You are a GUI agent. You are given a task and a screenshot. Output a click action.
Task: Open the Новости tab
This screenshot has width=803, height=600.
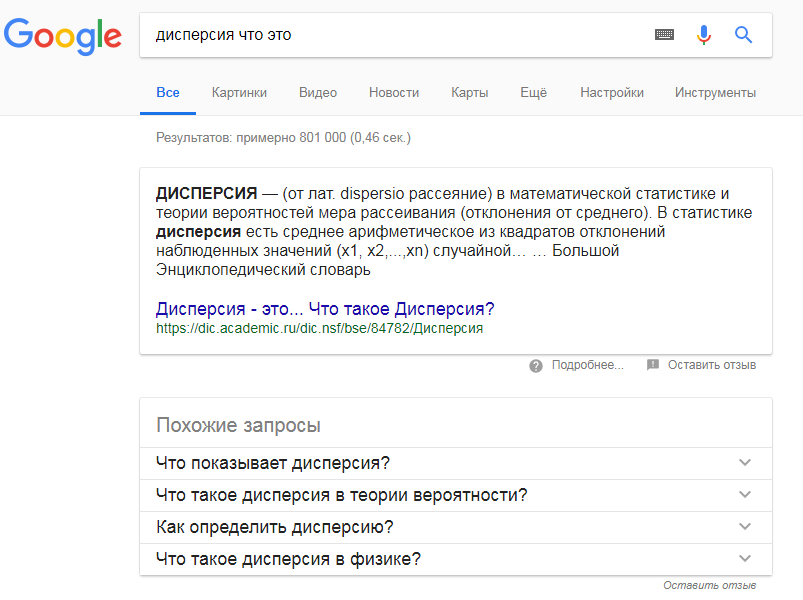[394, 93]
